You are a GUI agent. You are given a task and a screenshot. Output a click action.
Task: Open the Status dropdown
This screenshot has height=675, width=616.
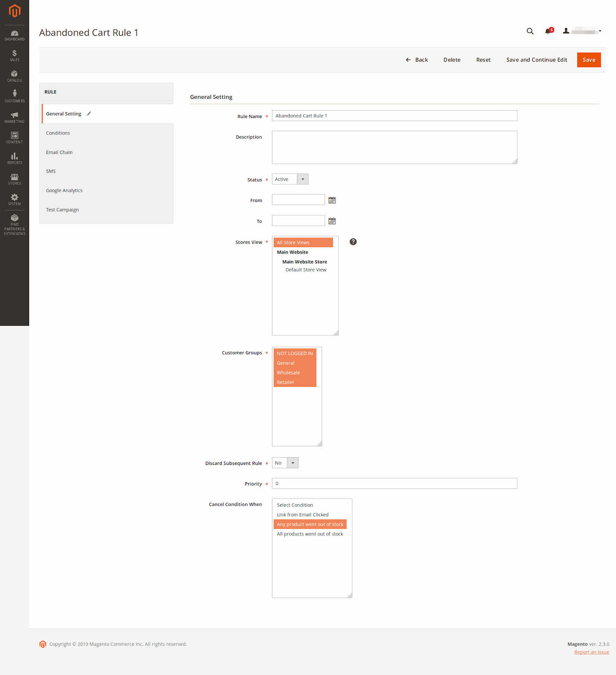[290, 179]
